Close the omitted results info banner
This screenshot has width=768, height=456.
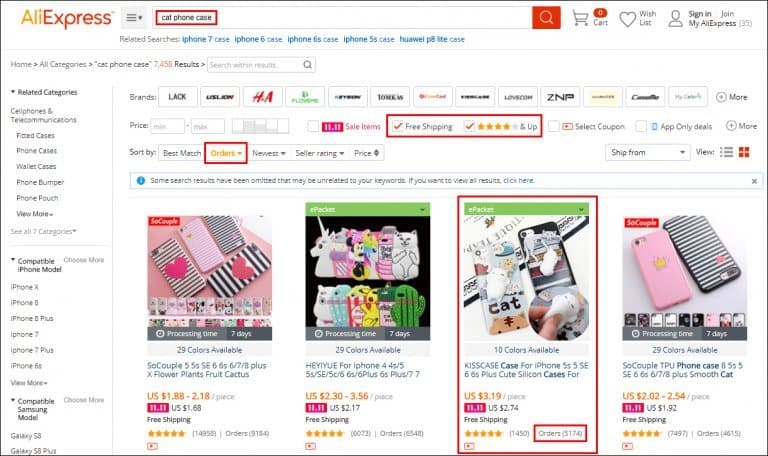click(754, 181)
